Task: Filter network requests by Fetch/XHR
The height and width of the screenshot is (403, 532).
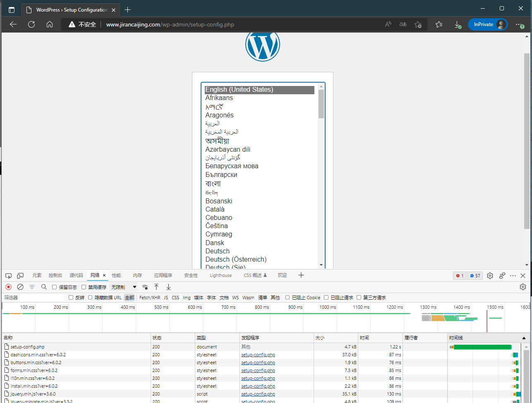Action: 150,298
